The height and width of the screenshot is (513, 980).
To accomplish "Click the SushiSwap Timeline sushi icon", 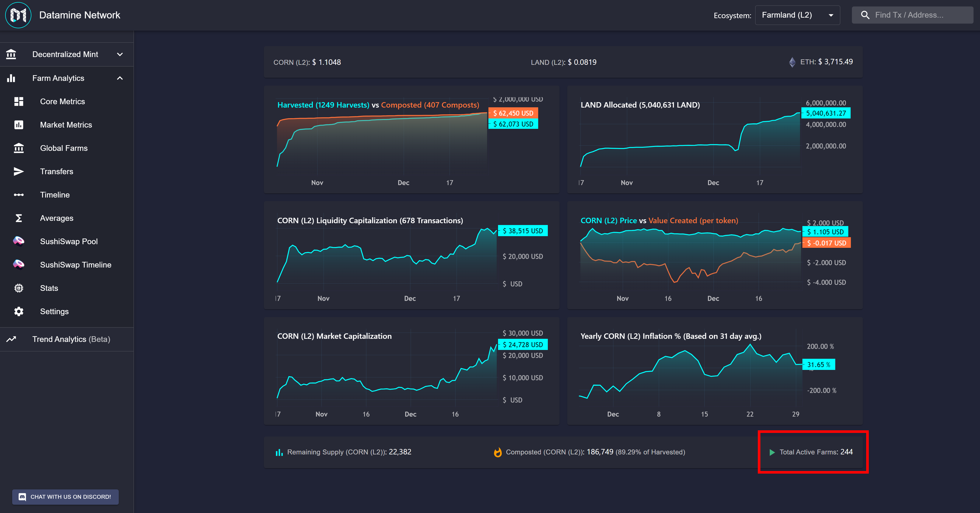I will (19, 265).
